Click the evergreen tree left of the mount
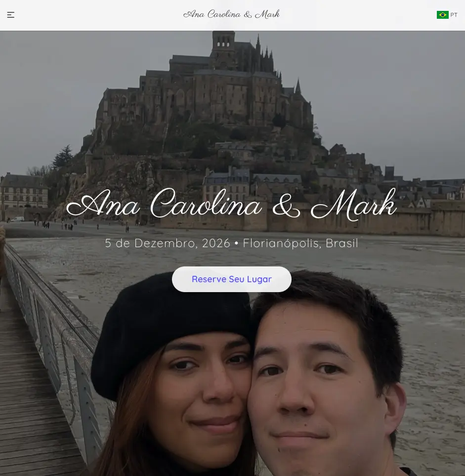 (64, 157)
